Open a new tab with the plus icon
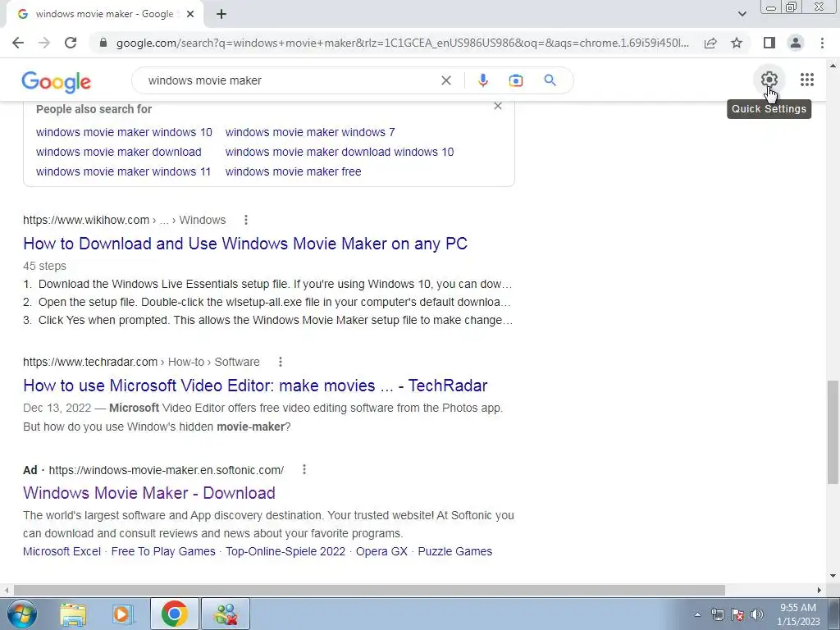The width and height of the screenshot is (840, 630). click(221, 14)
